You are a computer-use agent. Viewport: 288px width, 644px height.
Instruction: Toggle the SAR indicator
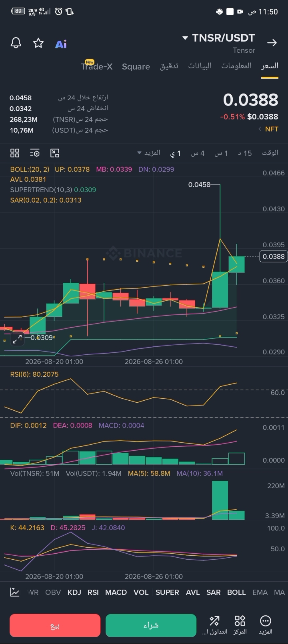click(x=214, y=592)
